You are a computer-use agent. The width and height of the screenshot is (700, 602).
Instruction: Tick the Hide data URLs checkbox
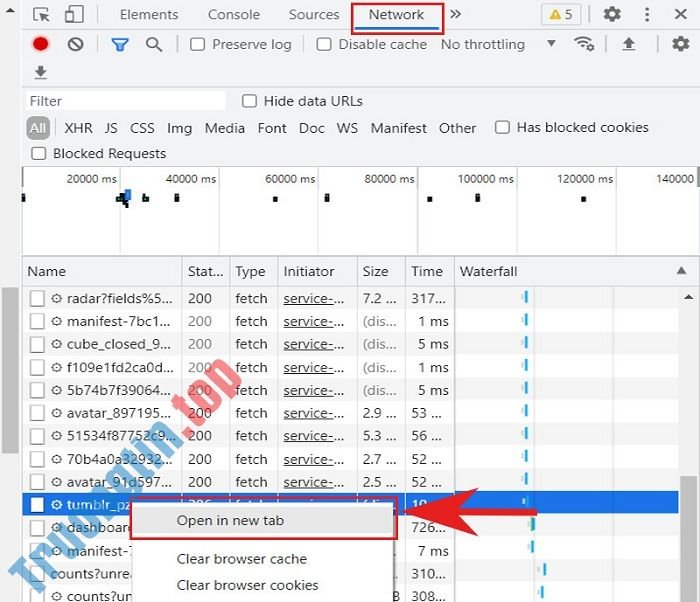tap(250, 101)
